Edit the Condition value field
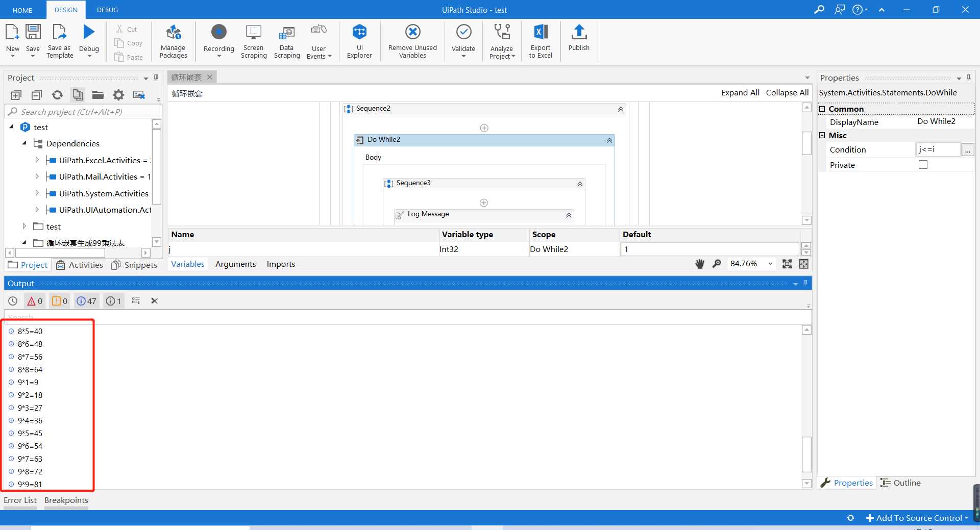 938,149
